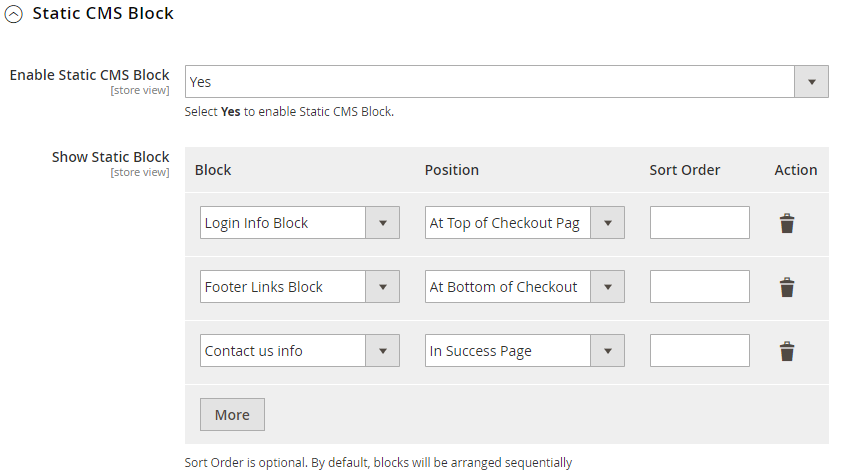This screenshot has width=843, height=474.
Task: Click the Static CMS Block section title
Action: pyautogui.click(x=103, y=14)
